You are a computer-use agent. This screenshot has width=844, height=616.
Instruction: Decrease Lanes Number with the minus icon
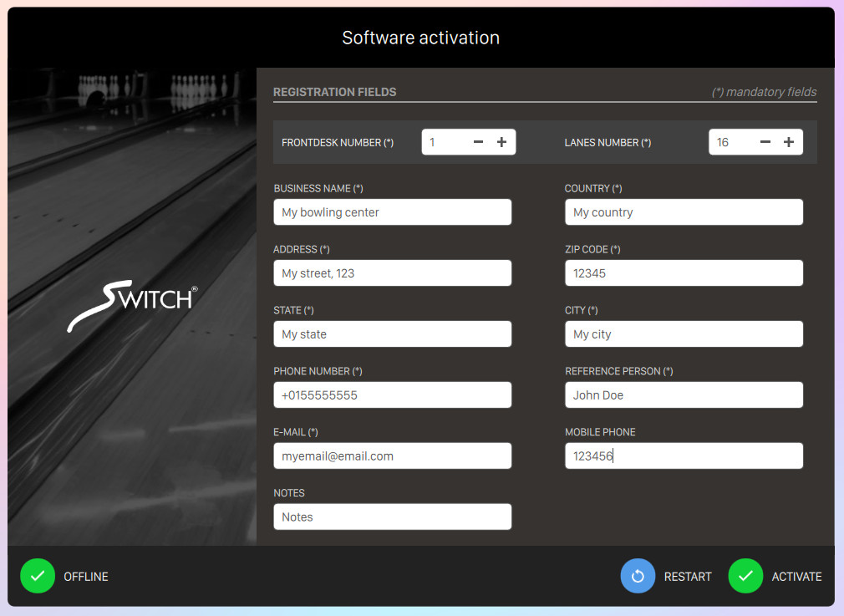pos(765,142)
